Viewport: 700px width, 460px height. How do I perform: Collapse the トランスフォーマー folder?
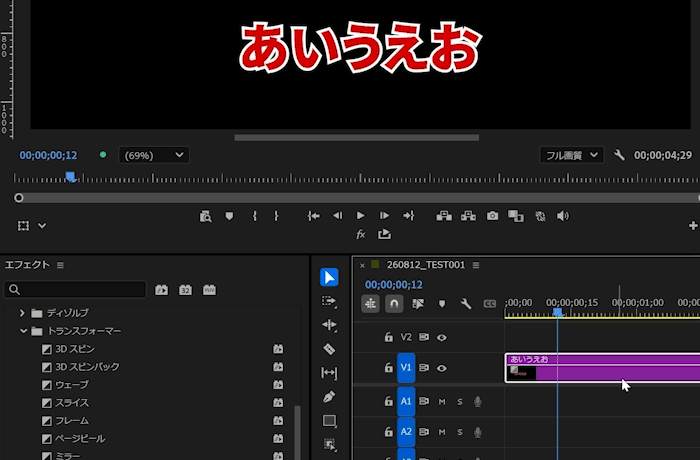(x=23, y=331)
